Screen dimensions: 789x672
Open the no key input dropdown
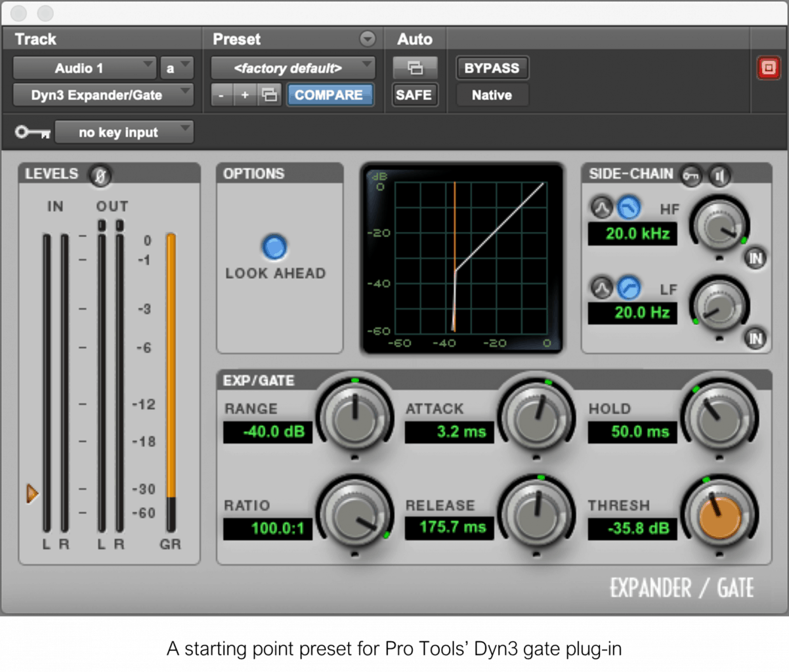(124, 132)
